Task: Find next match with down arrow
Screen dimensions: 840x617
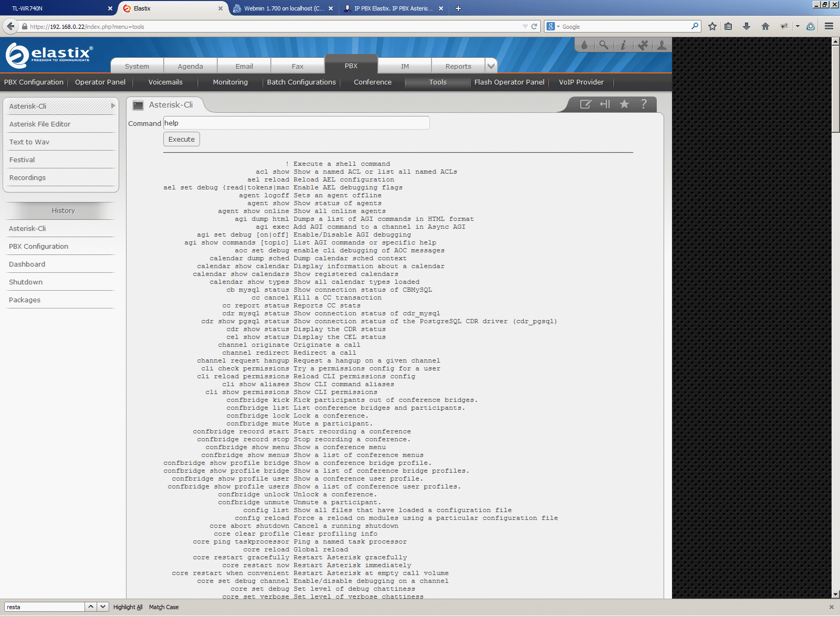Action: coord(103,607)
